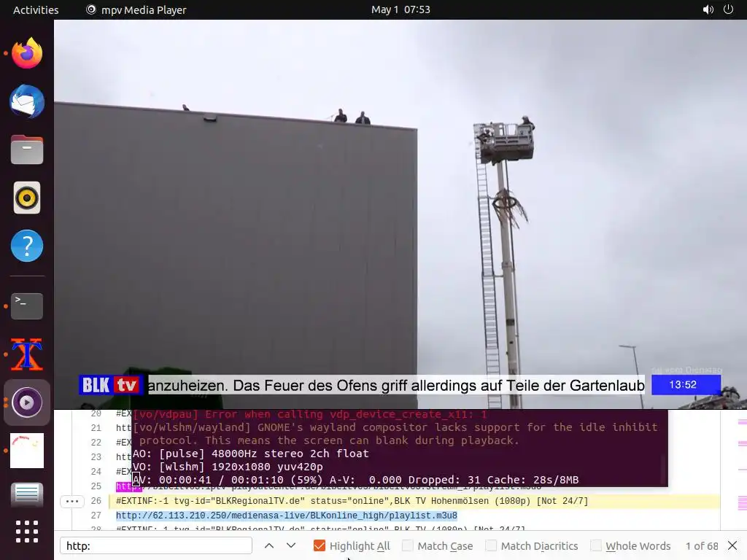Click the AV playback status line in terminal
Image resolution: width=747 pixels, height=560 pixels.
click(x=355, y=480)
